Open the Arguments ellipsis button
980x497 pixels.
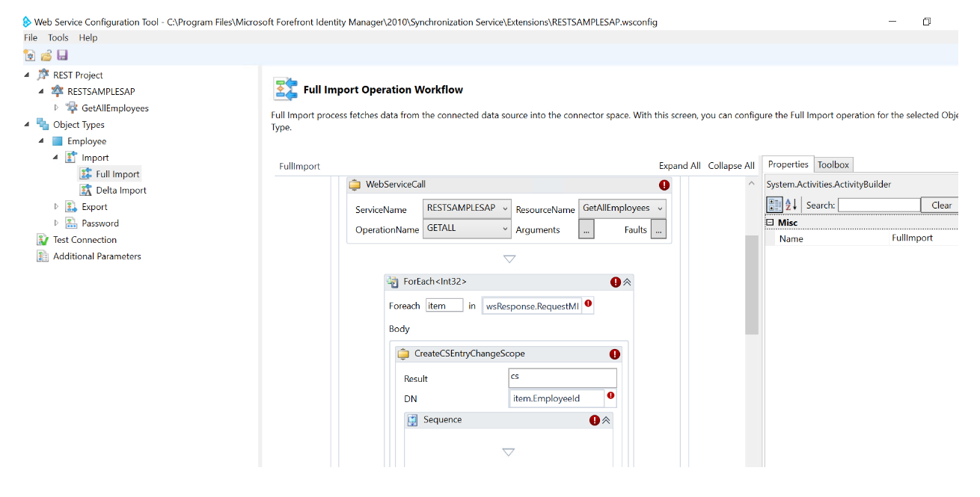(587, 229)
